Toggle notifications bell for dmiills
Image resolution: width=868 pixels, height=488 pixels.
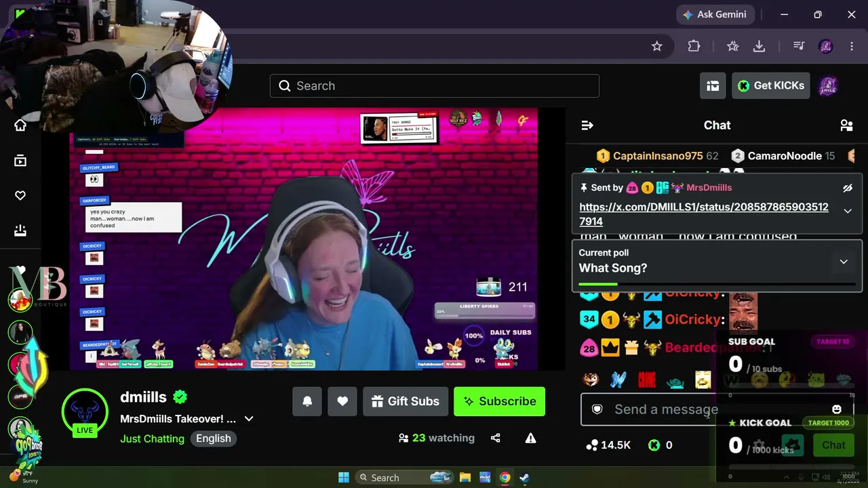coord(307,401)
